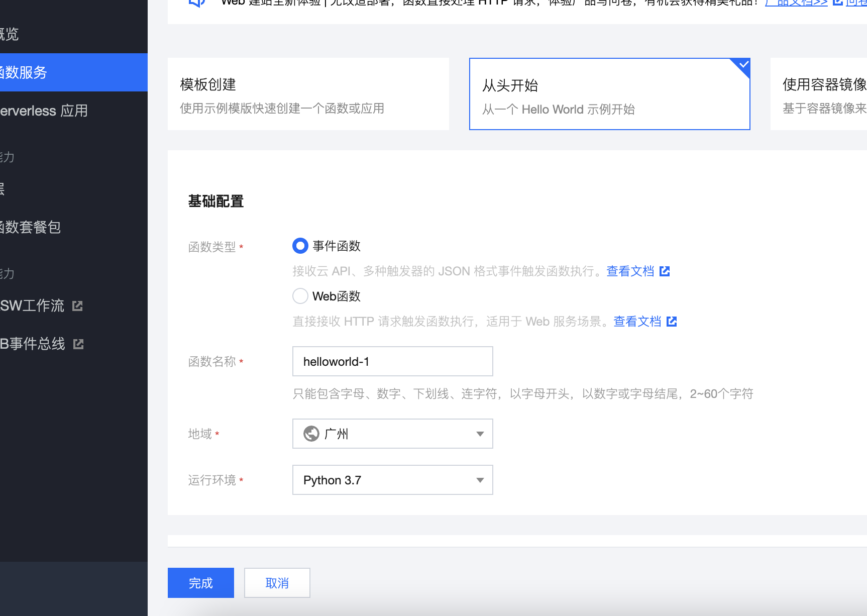
Task: Click external link icon after 事件函数 查看文档
Action: (665, 271)
